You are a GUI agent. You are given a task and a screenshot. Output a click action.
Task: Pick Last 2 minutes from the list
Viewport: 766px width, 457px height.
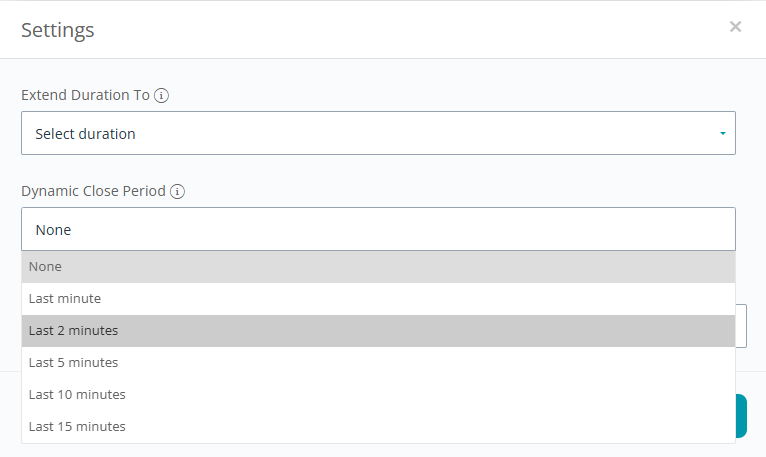(378, 331)
